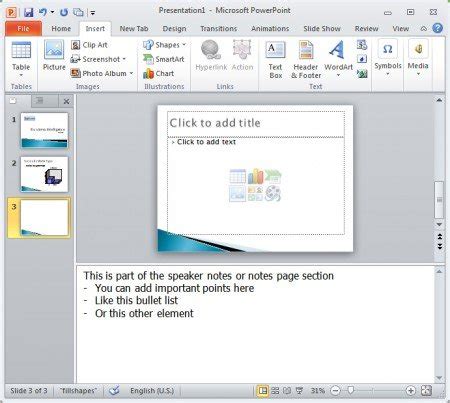Expand the Table dropdown arrow
The width and height of the screenshot is (450, 403).
(21, 75)
